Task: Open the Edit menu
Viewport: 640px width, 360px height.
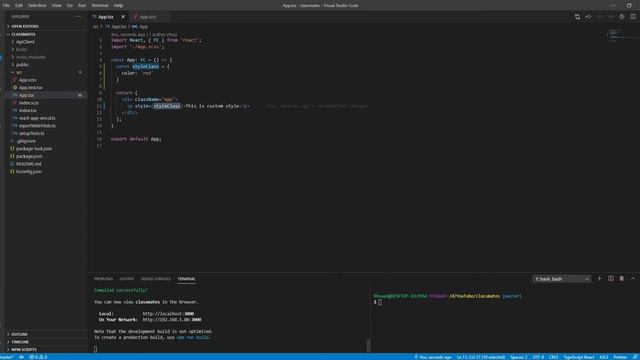Action: [19, 5]
